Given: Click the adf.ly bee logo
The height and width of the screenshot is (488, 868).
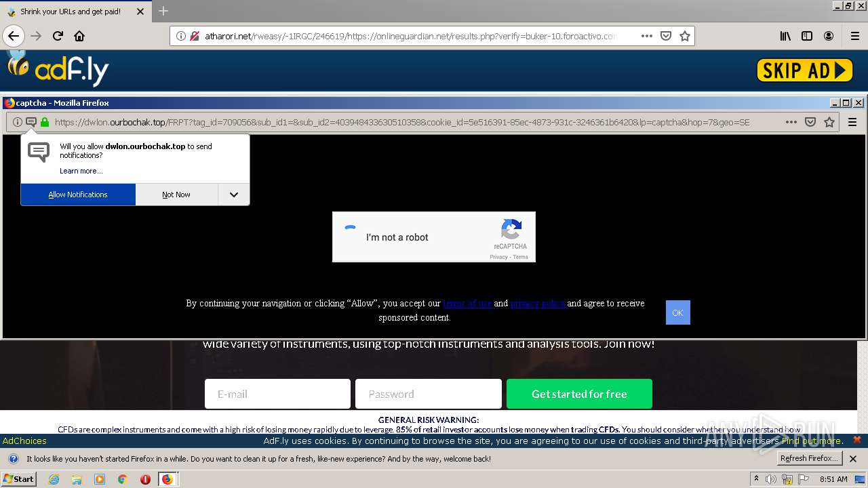Looking at the screenshot, I should tap(58, 68).
